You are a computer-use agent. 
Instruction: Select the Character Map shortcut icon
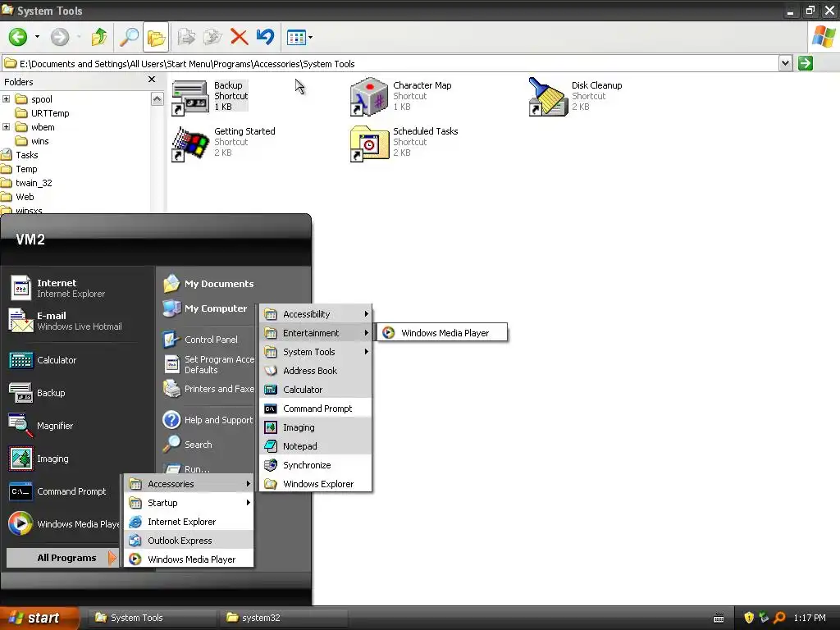coord(368,97)
